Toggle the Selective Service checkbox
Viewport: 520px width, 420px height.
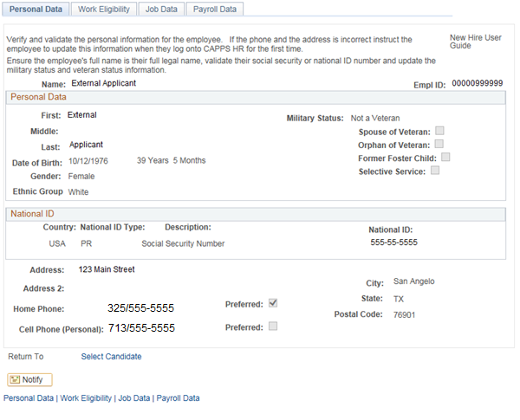435,171
